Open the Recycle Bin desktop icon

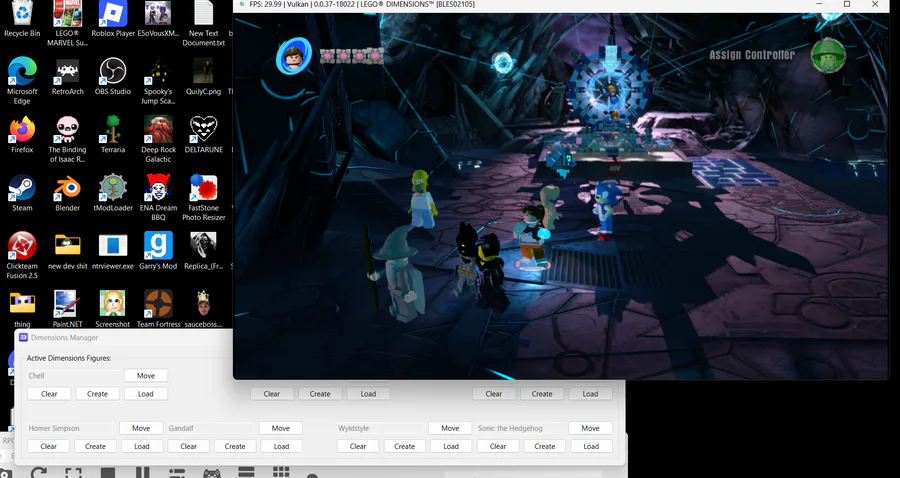pos(22,19)
